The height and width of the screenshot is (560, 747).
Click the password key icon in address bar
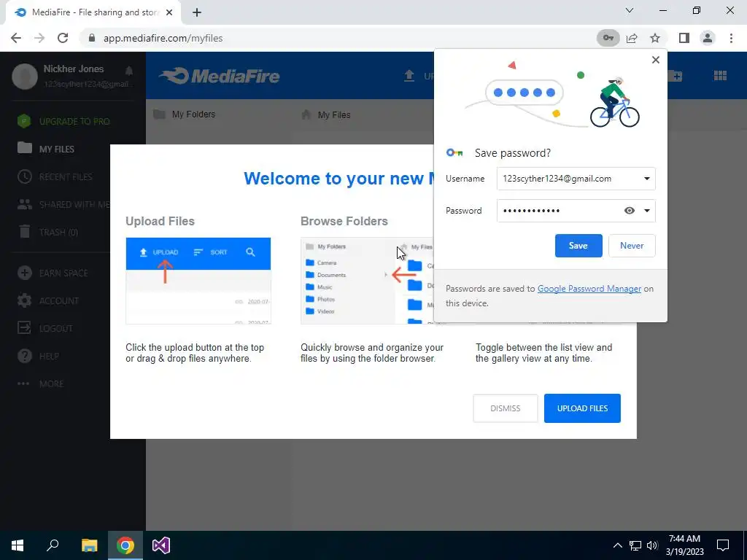(608, 38)
